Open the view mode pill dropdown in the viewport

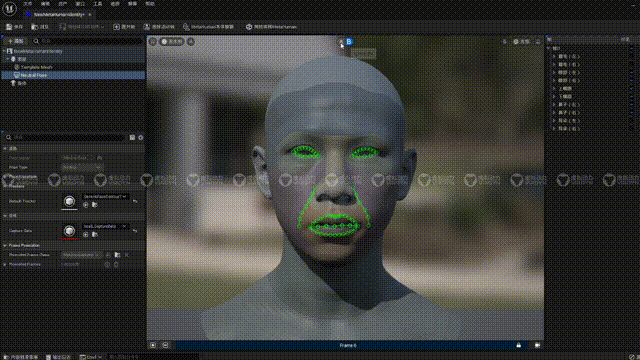pyautogui.click(x=172, y=41)
